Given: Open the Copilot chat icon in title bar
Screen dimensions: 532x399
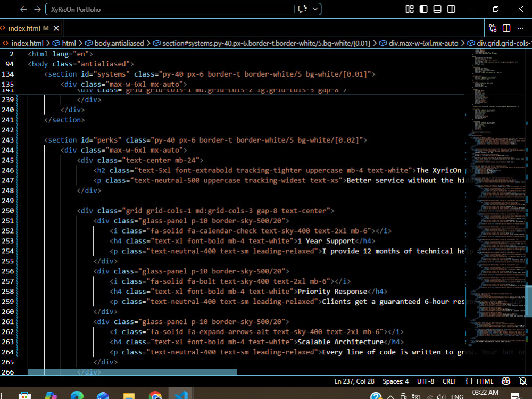Looking at the screenshot, I should point(302,9).
